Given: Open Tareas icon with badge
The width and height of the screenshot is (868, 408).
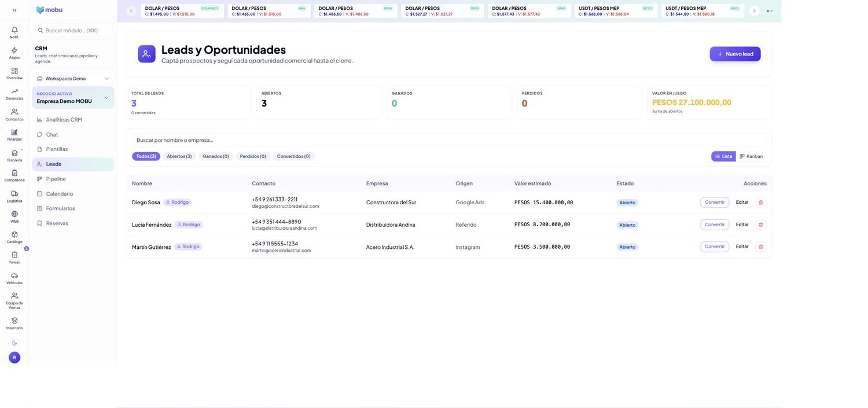Looking at the screenshot, I should click(x=14, y=255).
